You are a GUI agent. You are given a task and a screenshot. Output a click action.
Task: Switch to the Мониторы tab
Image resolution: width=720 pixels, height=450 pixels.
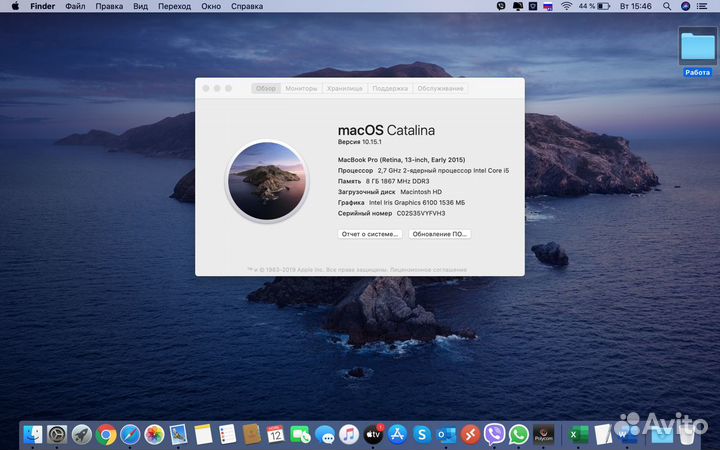coord(301,88)
